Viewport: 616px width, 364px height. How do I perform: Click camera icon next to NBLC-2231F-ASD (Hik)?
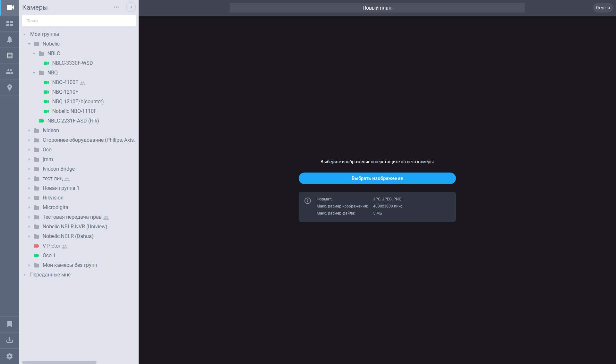(41, 121)
